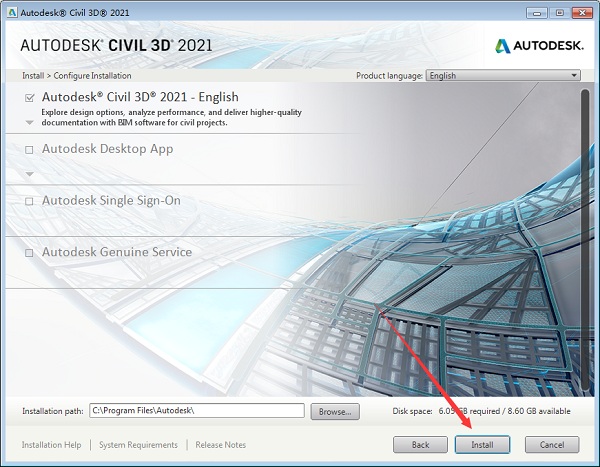Screen dimensions: 600x467
Task: Check the Autodesk Single Sign-On checkbox
Action: coord(29,201)
